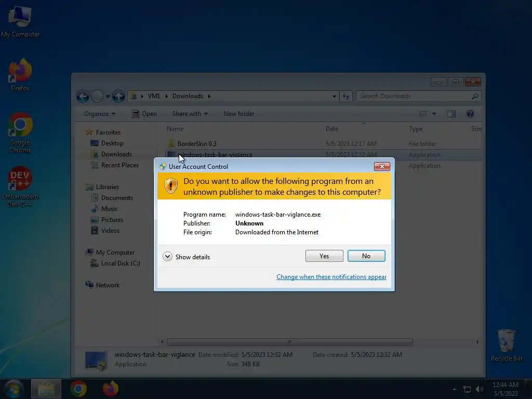
Task: Click Chrome icon in taskbar
Action: coord(78,389)
